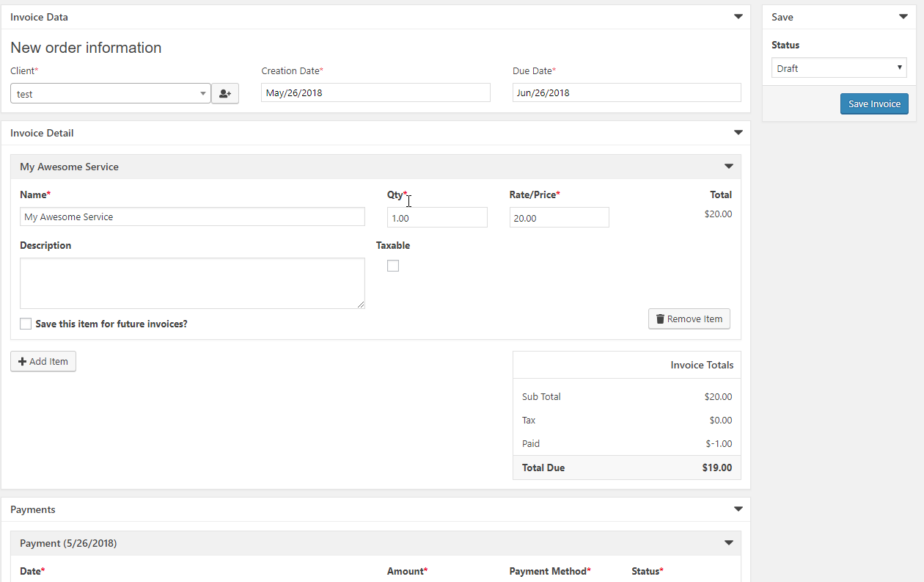Image resolution: width=924 pixels, height=582 pixels.
Task: Collapse the My Awesome Service item arrow
Action: pos(729,167)
